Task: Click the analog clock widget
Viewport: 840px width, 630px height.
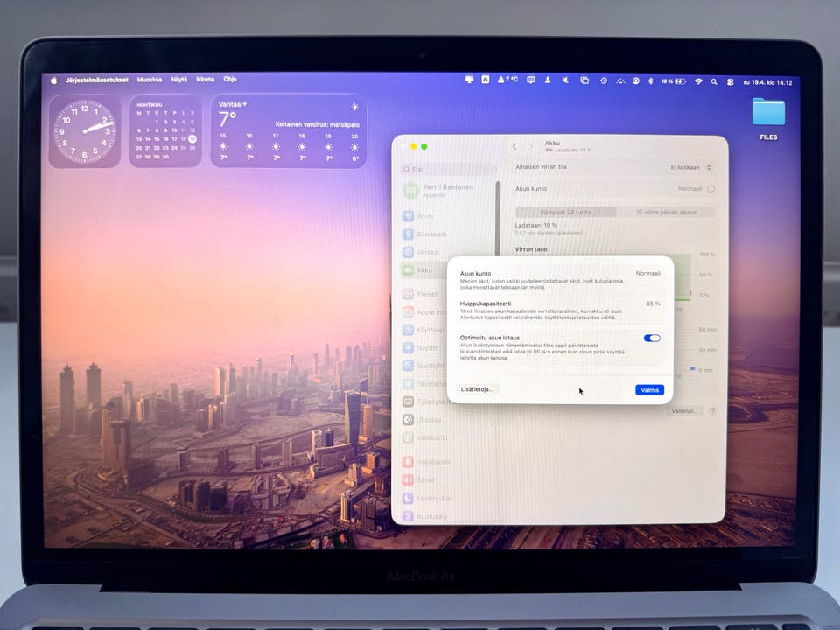Action: 85,131
